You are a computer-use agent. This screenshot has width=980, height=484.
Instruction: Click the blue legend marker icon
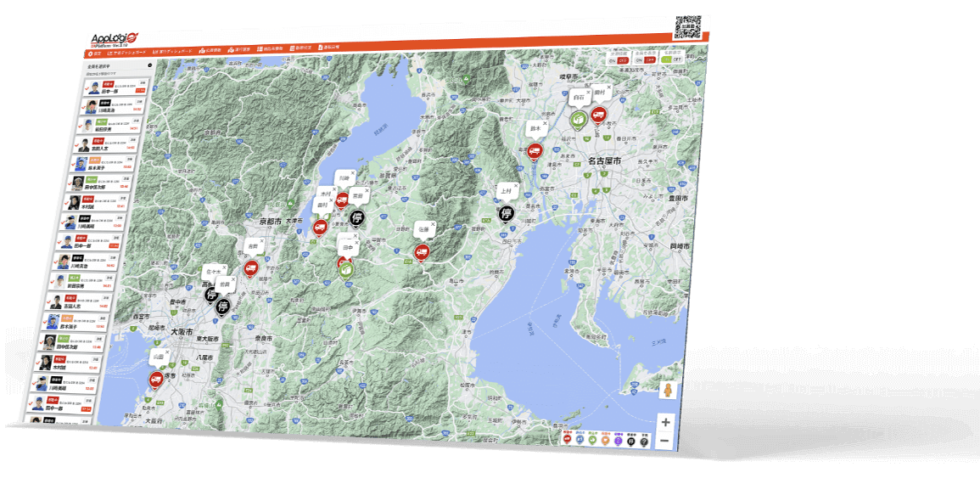580,440
